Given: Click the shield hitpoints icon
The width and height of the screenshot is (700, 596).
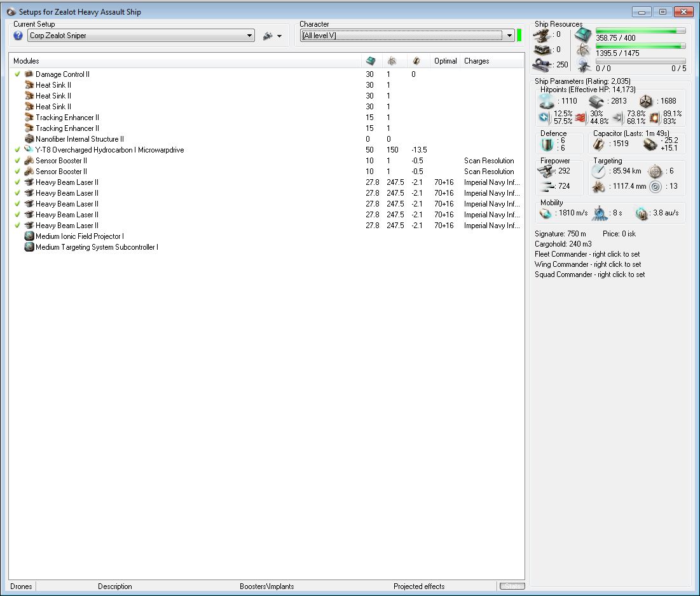Looking at the screenshot, I should [546, 102].
